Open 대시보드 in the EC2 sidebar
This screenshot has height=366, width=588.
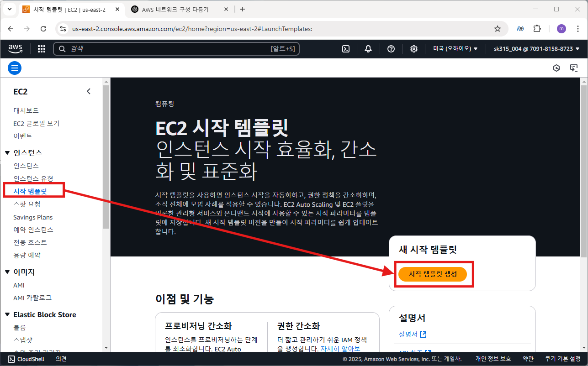click(x=26, y=110)
